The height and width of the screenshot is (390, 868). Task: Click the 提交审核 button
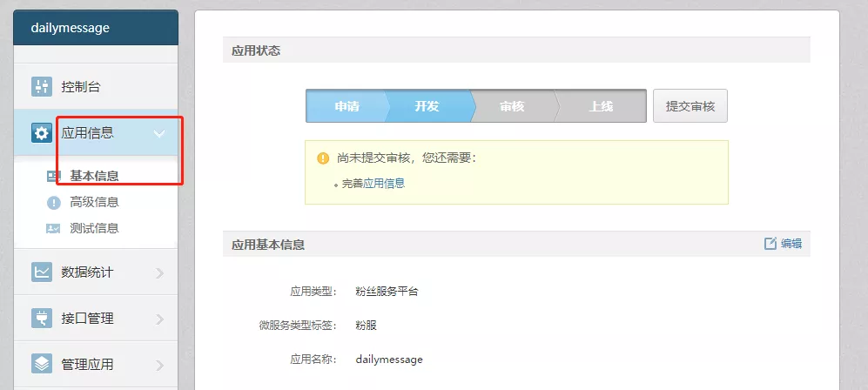[x=690, y=105]
